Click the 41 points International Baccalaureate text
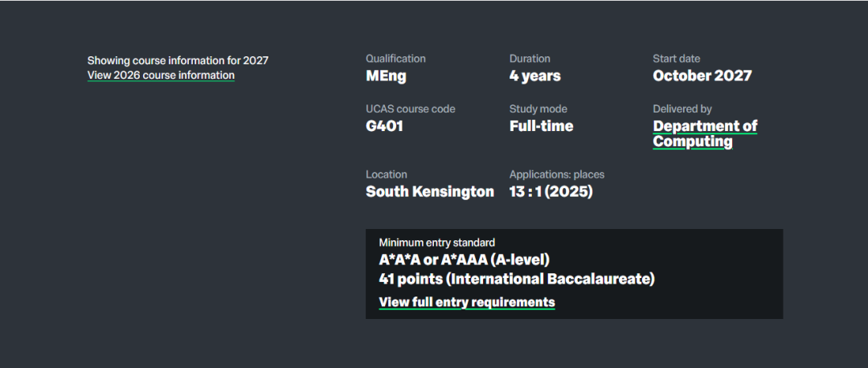The height and width of the screenshot is (368, 868). [x=517, y=279]
